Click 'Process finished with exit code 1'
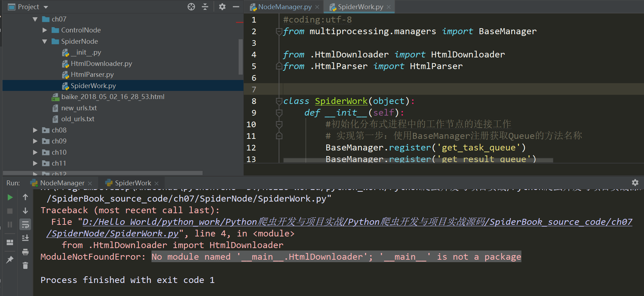Viewport: 644px width, 296px height. 128,280
